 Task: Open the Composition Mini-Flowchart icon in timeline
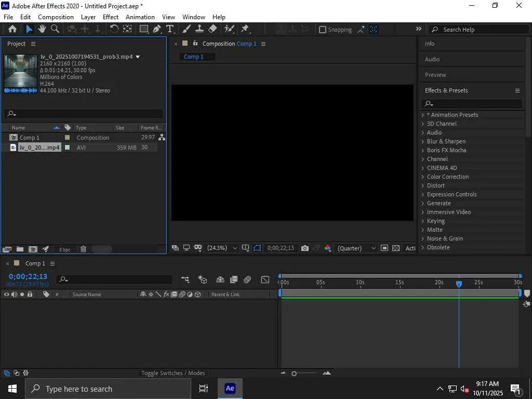tap(185, 279)
